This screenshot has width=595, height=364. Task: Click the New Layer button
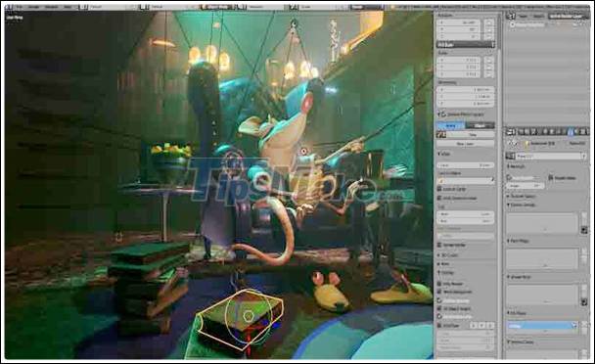point(466,144)
